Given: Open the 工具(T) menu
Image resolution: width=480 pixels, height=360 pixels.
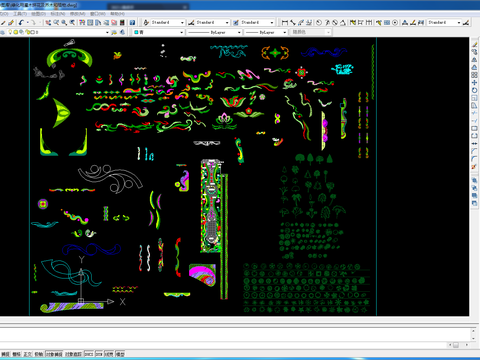Looking at the screenshot, I should tap(20, 14).
